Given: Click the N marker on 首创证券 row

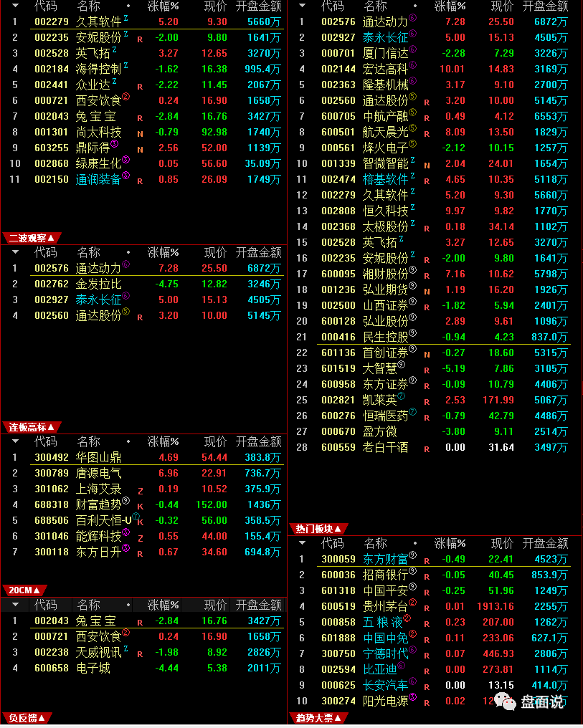Looking at the screenshot, I should coord(427,355).
